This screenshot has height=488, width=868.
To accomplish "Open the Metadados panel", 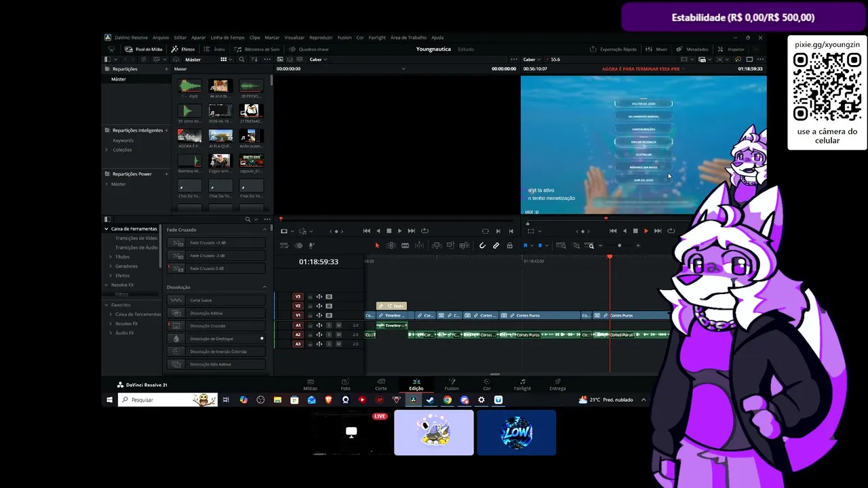I will pos(693,49).
